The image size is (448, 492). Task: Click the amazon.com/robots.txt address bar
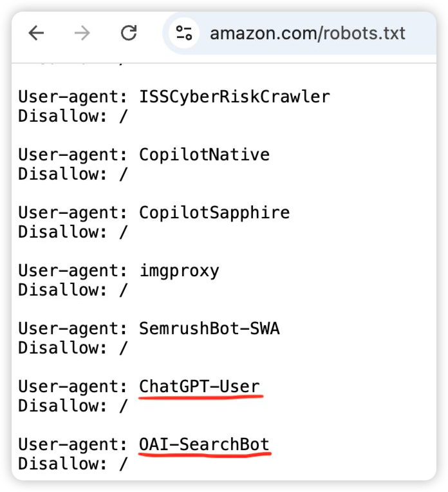click(x=307, y=33)
